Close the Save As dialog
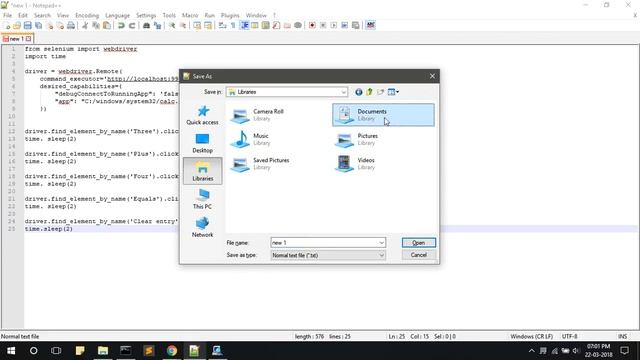This screenshot has height=360, width=640. [x=432, y=76]
